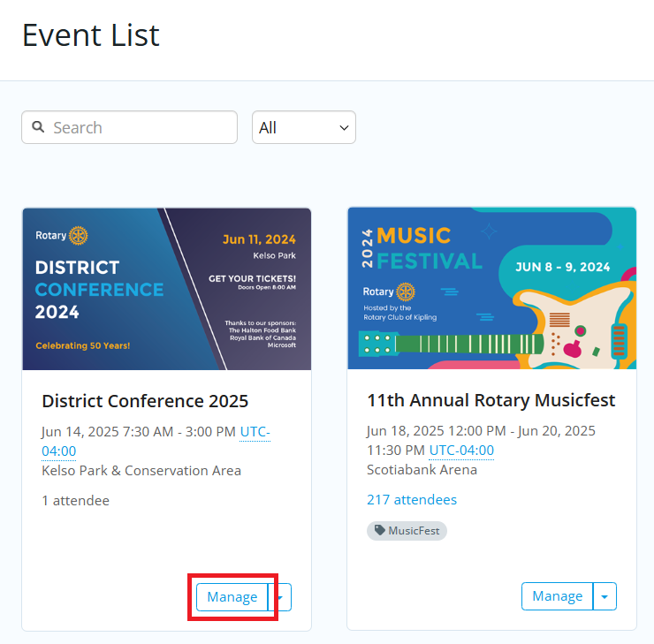Click the magnifier icon in the search box
This screenshot has width=654, height=644.
pos(38,126)
